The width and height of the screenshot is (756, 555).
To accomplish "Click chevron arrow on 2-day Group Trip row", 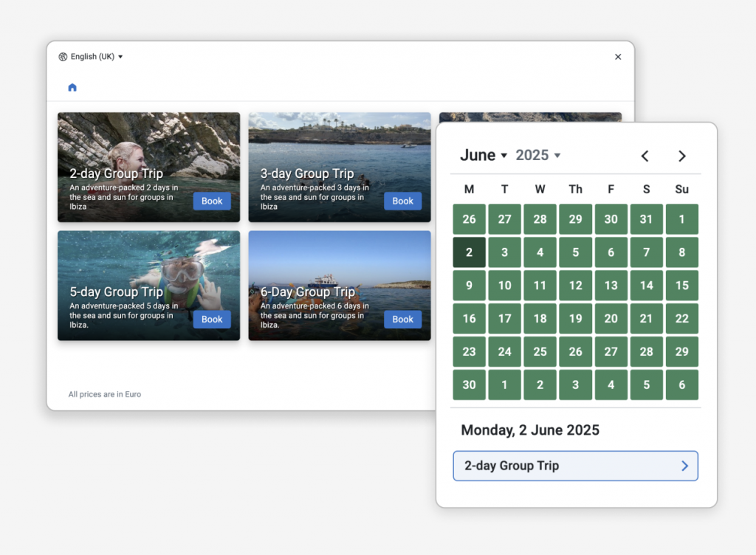I will tap(684, 466).
